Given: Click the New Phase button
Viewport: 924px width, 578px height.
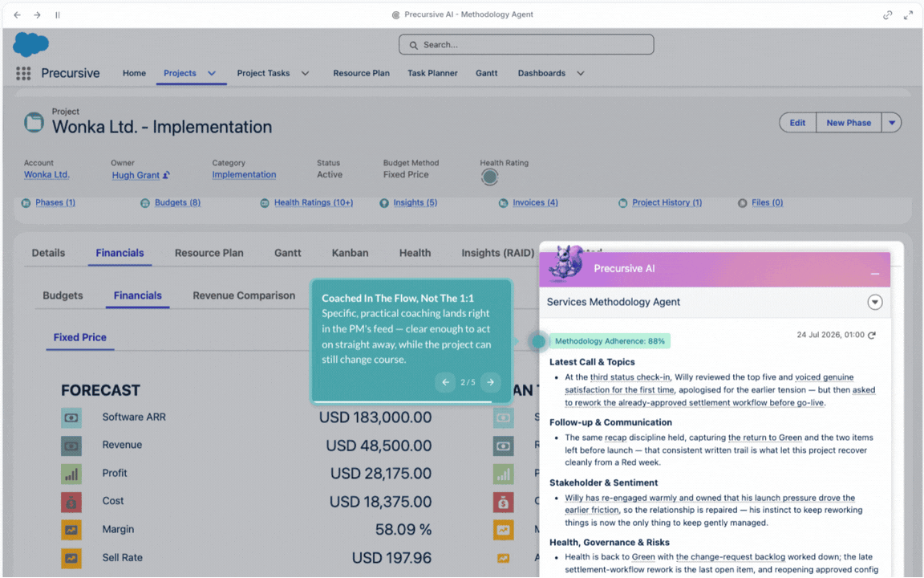Looking at the screenshot, I should tap(849, 123).
